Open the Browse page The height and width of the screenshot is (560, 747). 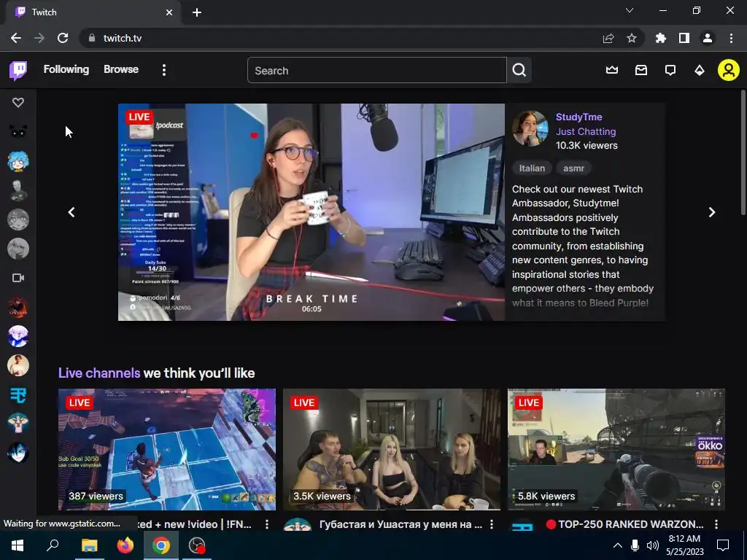(121, 69)
